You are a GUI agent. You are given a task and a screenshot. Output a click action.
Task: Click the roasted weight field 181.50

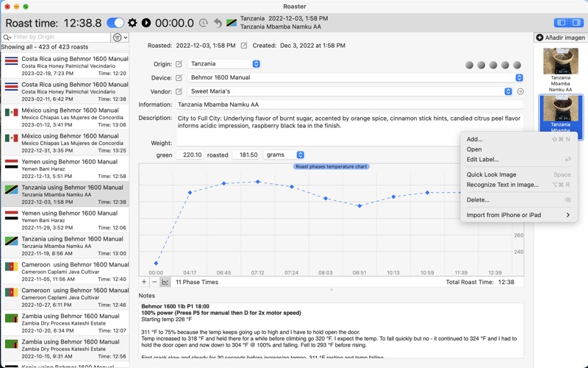(246, 155)
